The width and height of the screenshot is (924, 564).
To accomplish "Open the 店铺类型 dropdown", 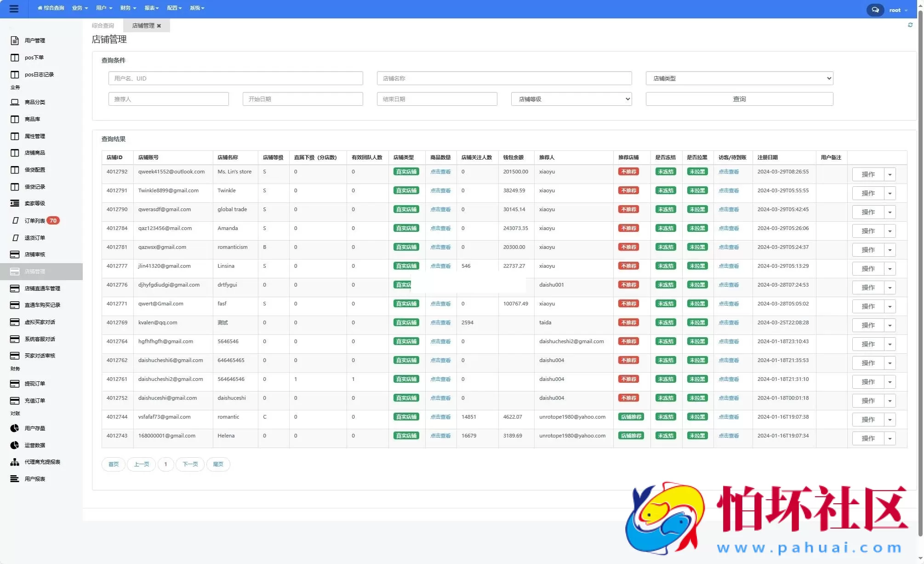I will (x=739, y=78).
